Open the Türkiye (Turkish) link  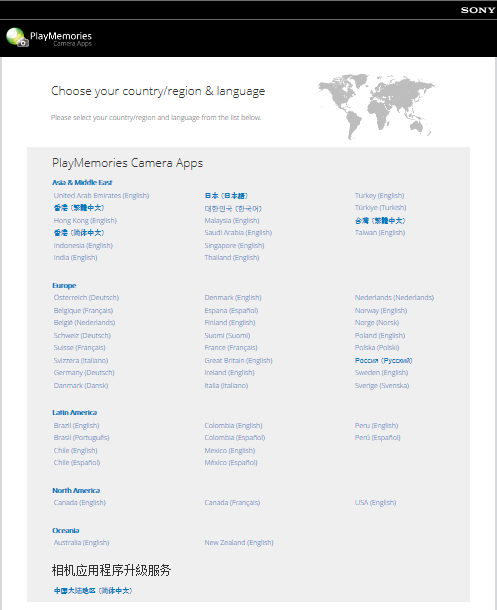pos(380,208)
